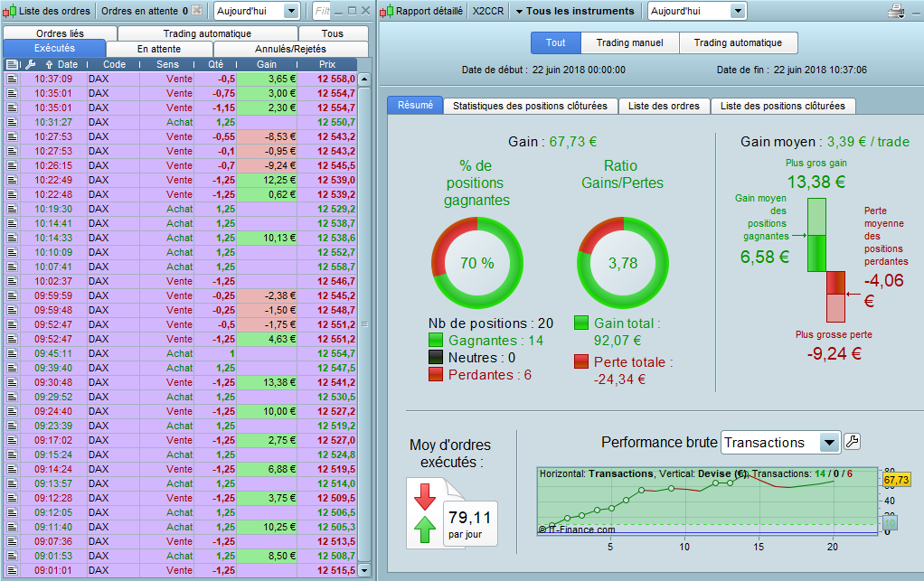Click the 13,38 € gain cell
This screenshot has height=581, width=924.
coord(266,382)
